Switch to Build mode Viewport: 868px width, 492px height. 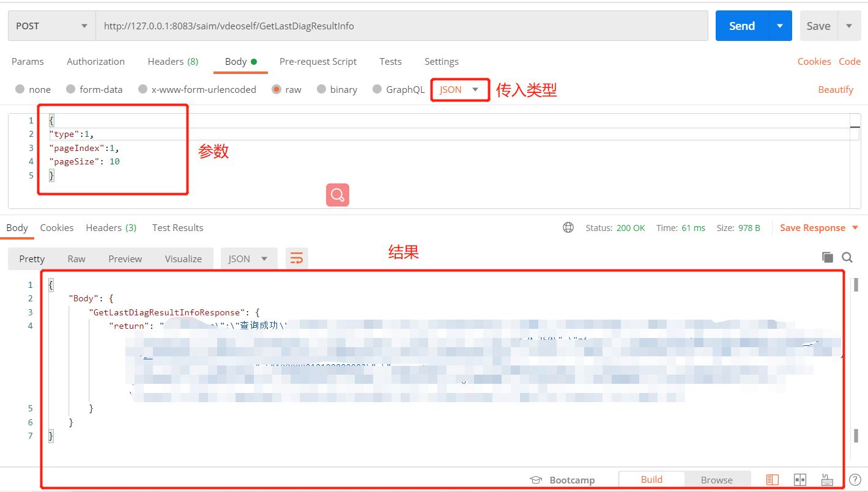(651, 479)
